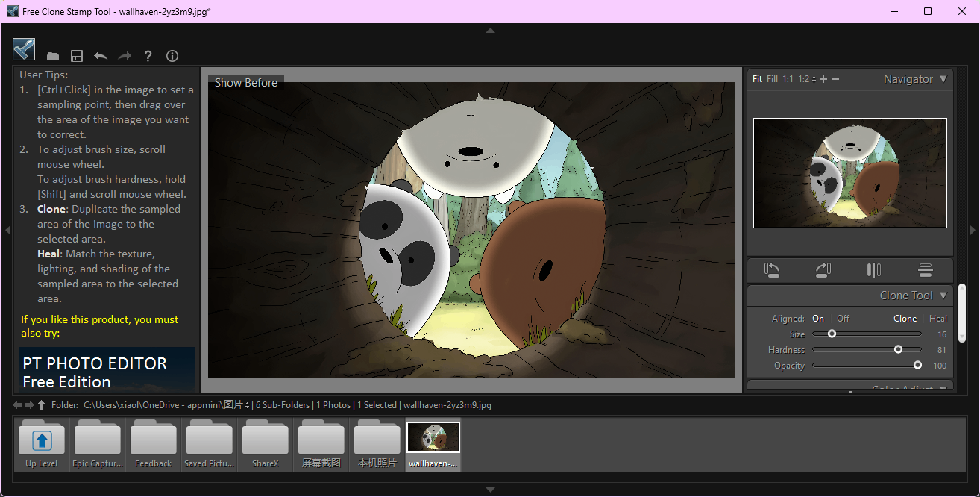
Task: Switch the tool mode to Heal
Action: pyautogui.click(x=938, y=319)
